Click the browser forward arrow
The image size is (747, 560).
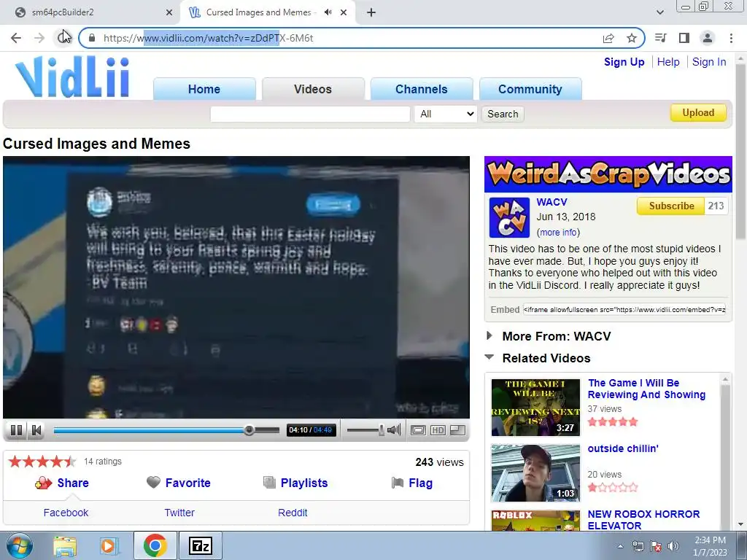pyautogui.click(x=39, y=38)
